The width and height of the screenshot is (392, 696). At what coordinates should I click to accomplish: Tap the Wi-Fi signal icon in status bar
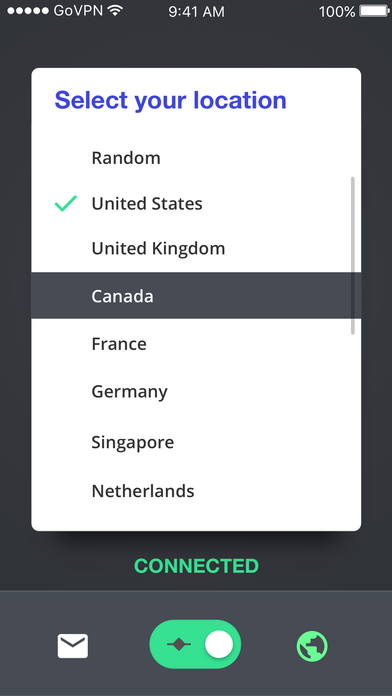pyautogui.click(x=116, y=11)
